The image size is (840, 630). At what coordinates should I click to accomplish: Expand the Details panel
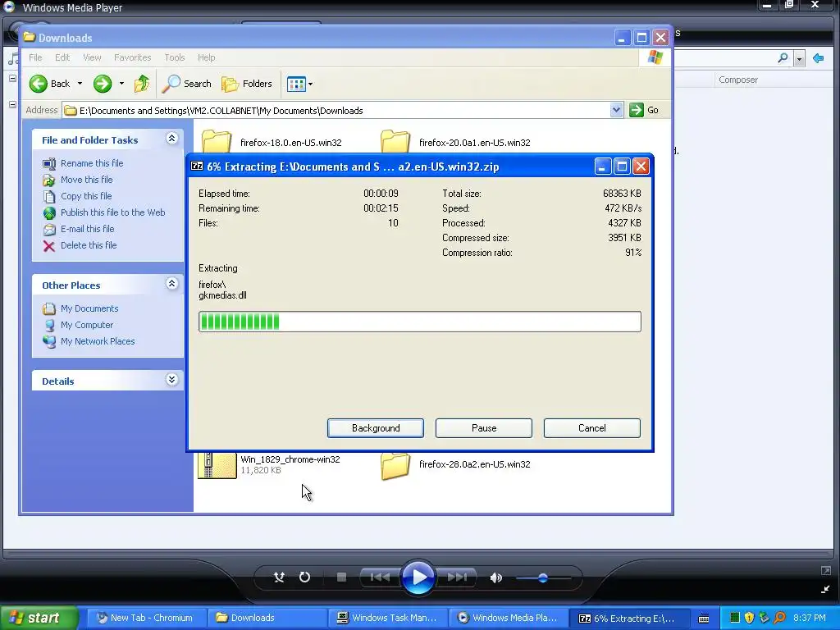click(x=171, y=380)
